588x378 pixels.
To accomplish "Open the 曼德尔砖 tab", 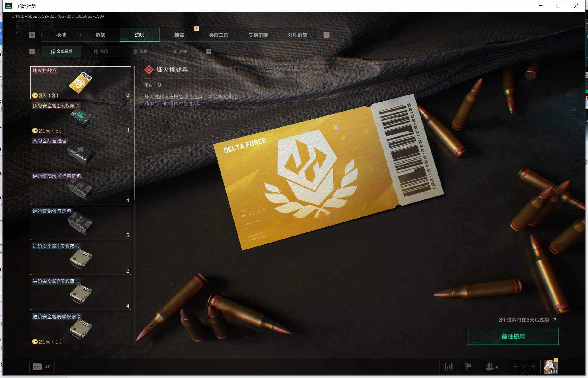I will point(258,35).
